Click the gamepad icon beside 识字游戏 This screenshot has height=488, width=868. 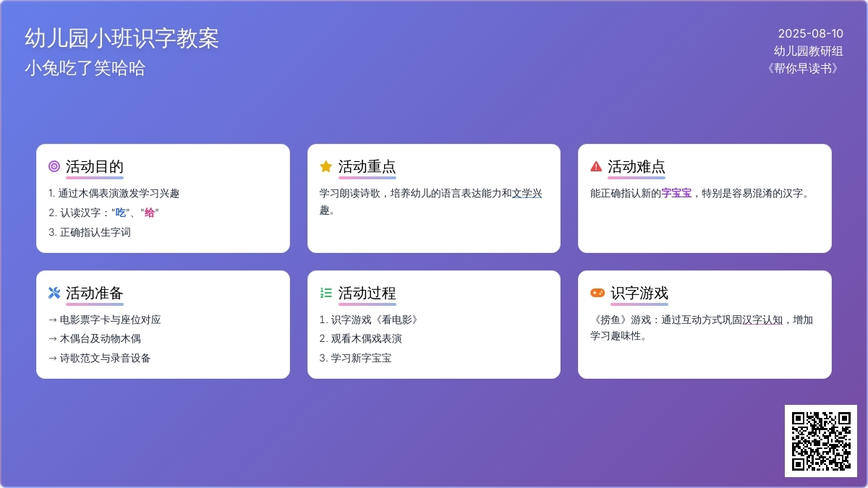(597, 293)
